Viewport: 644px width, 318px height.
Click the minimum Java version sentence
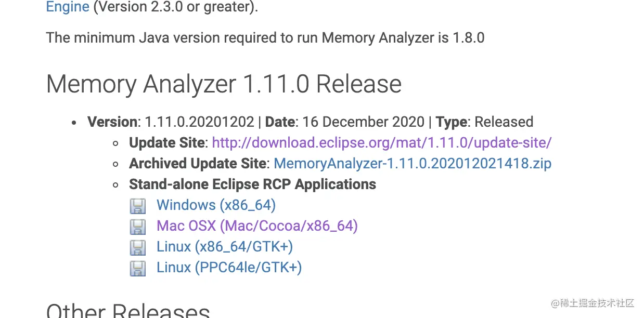point(265,37)
